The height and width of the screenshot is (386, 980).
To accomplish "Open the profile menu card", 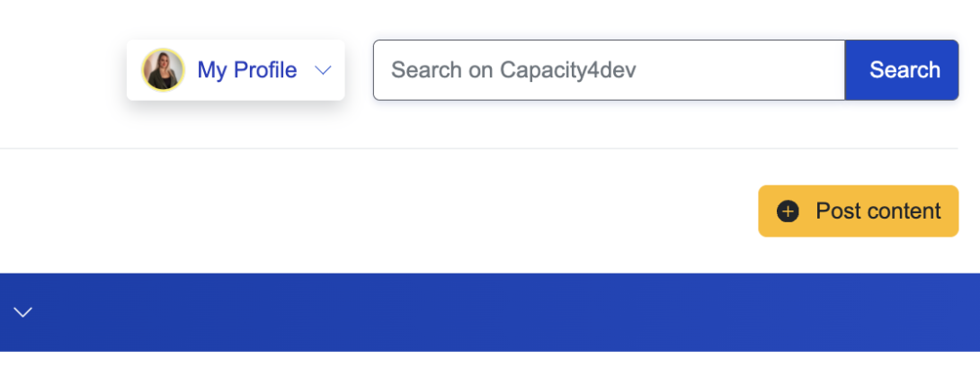I will click(x=236, y=70).
